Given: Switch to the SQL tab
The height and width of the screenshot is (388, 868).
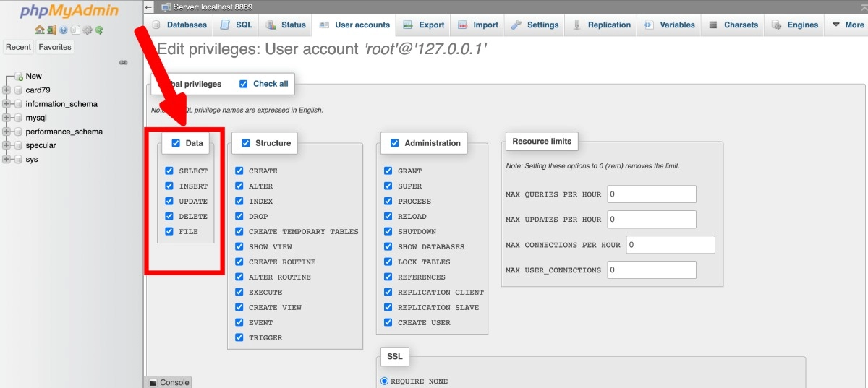Looking at the screenshot, I should (x=236, y=25).
